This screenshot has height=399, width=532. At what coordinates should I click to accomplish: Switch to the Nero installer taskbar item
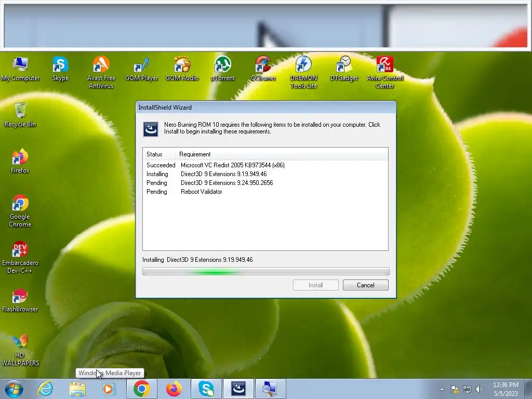pos(238,389)
